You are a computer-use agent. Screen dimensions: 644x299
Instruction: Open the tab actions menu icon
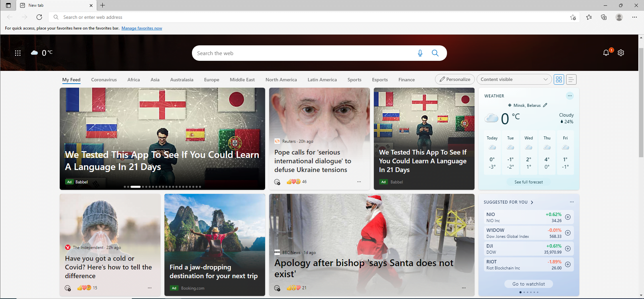pos(8,5)
